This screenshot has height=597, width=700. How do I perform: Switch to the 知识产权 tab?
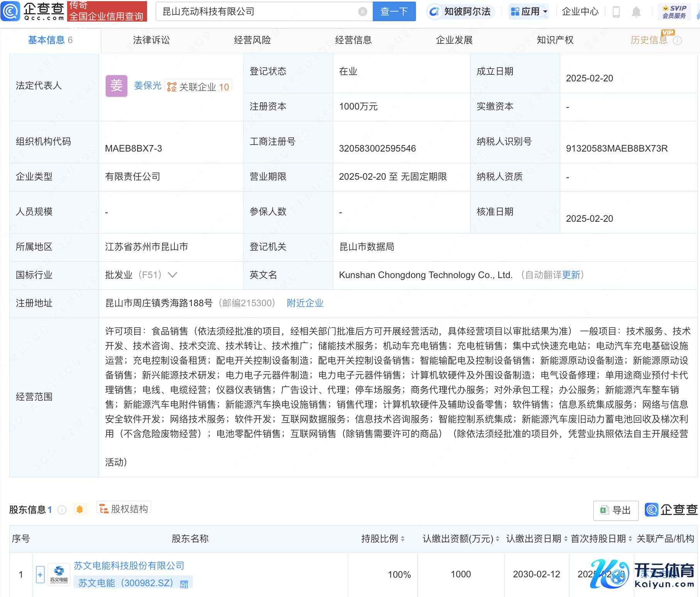[x=555, y=40]
